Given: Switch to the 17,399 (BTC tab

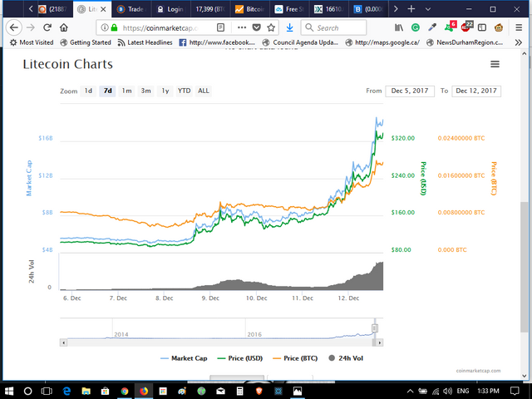Looking at the screenshot, I should pyautogui.click(x=210, y=9).
